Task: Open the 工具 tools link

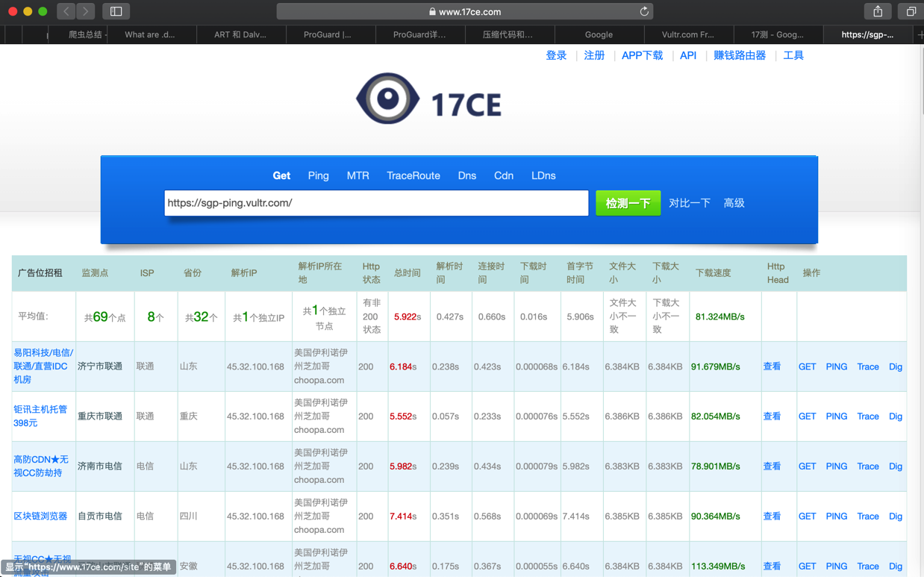Action: (793, 55)
